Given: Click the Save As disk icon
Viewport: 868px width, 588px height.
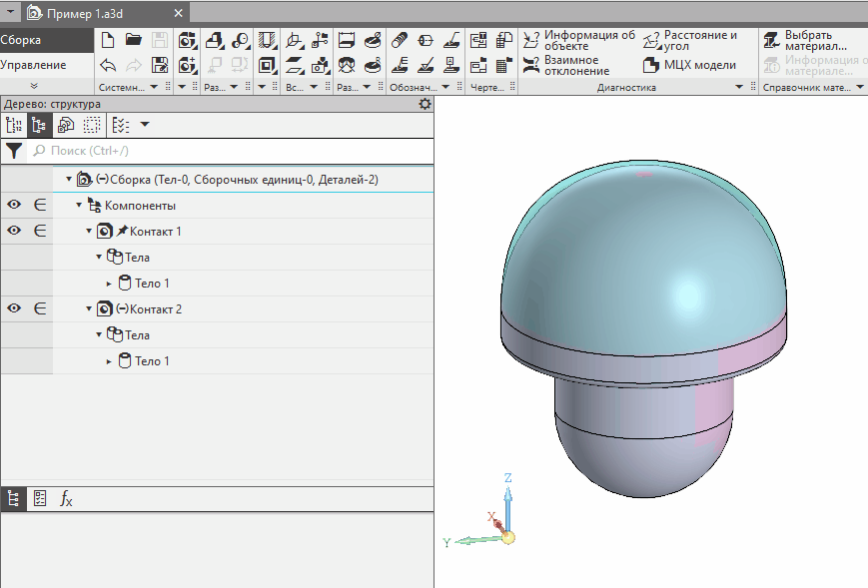Looking at the screenshot, I should coord(159,66).
